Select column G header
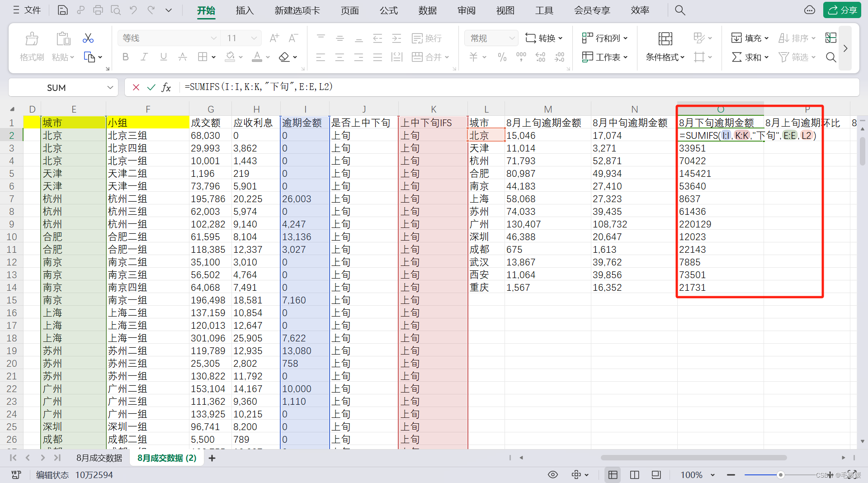The height and width of the screenshot is (483, 868). pyautogui.click(x=211, y=109)
